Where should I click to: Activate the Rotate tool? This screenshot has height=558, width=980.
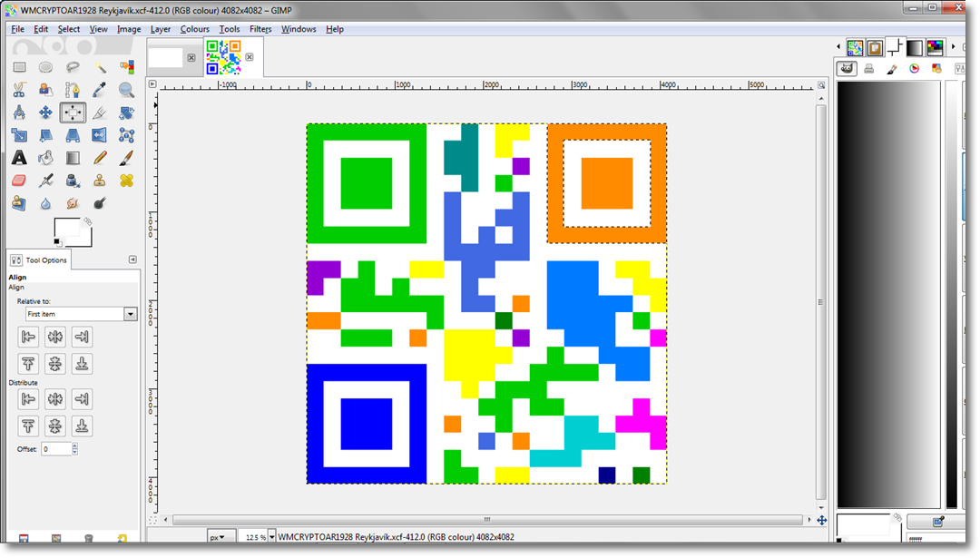(x=126, y=113)
